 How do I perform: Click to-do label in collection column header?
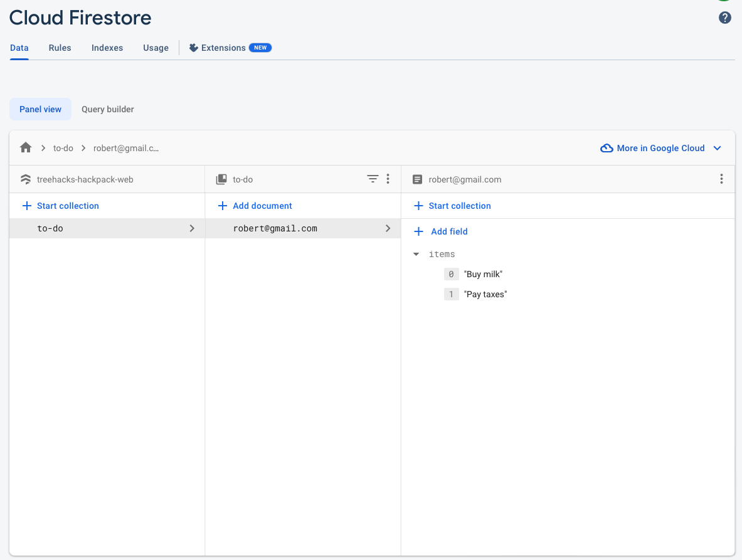point(243,179)
